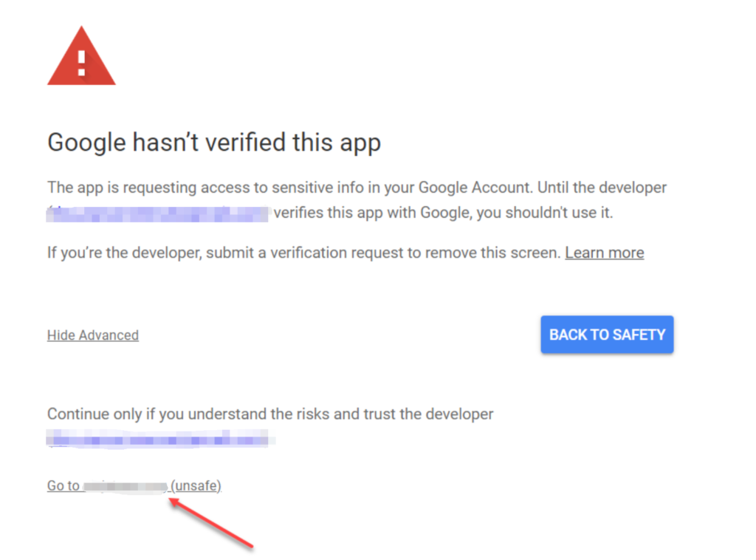756x560 pixels.
Task: Click the sentence starting The app is requesting access
Action: [x=357, y=199]
